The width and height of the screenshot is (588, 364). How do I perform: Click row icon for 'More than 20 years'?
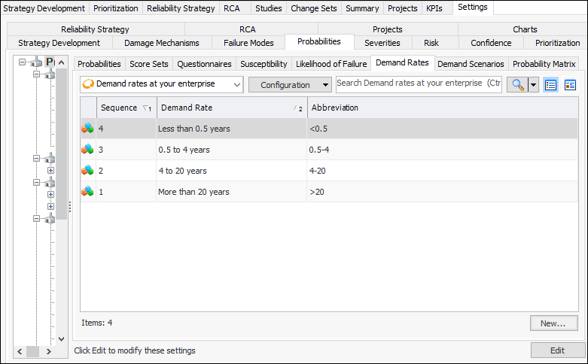[x=88, y=192]
